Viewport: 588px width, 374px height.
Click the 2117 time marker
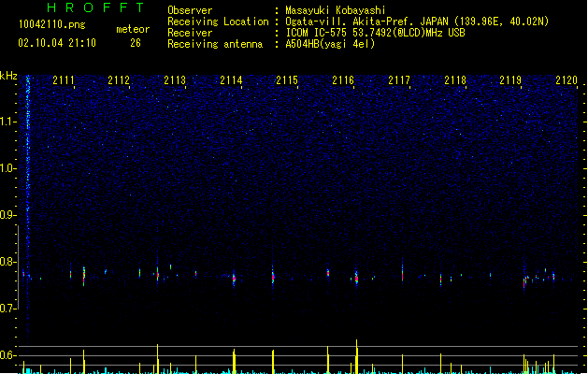click(399, 80)
